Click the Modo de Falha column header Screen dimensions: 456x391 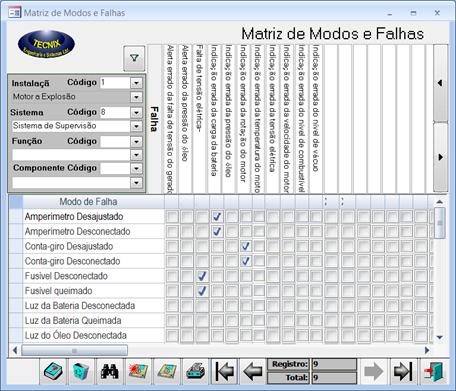click(x=88, y=202)
